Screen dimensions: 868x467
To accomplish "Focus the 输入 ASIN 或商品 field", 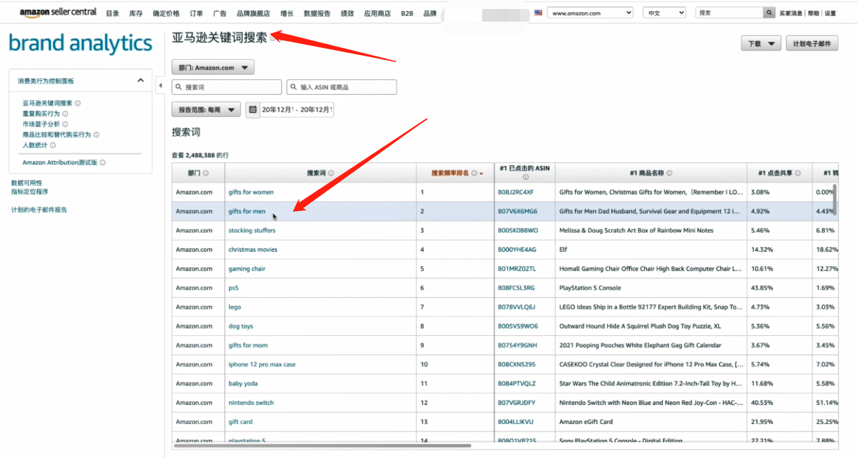I will click(342, 87).
